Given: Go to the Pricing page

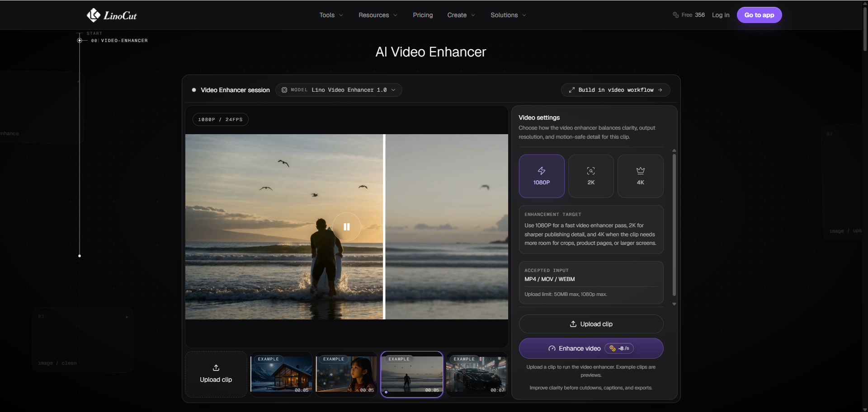Looking at the screenshot, I should click(423, 15).
